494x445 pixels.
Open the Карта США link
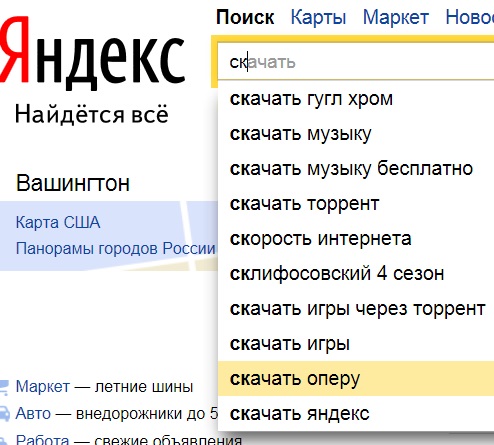(58, 222)
